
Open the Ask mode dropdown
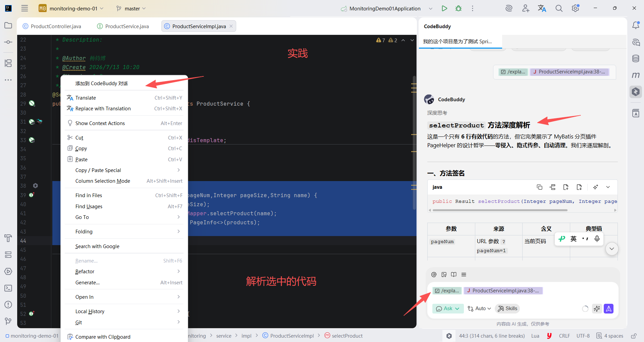click(448, 308)
